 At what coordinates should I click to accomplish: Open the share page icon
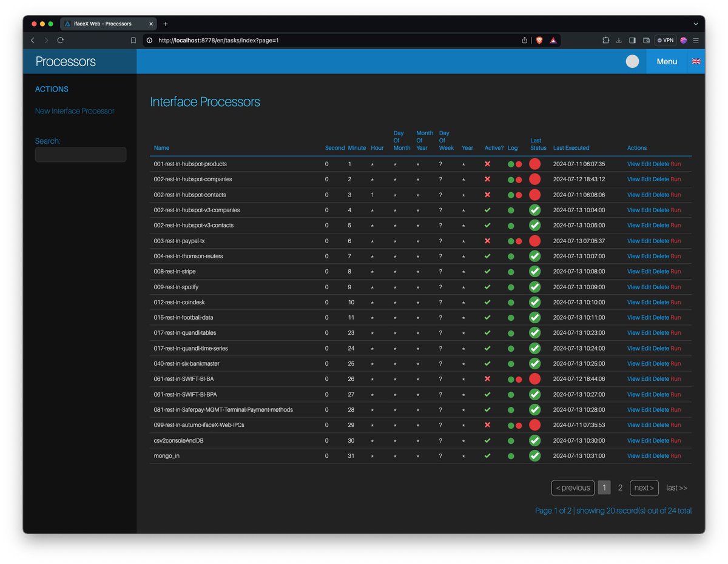tap(525, 40)
